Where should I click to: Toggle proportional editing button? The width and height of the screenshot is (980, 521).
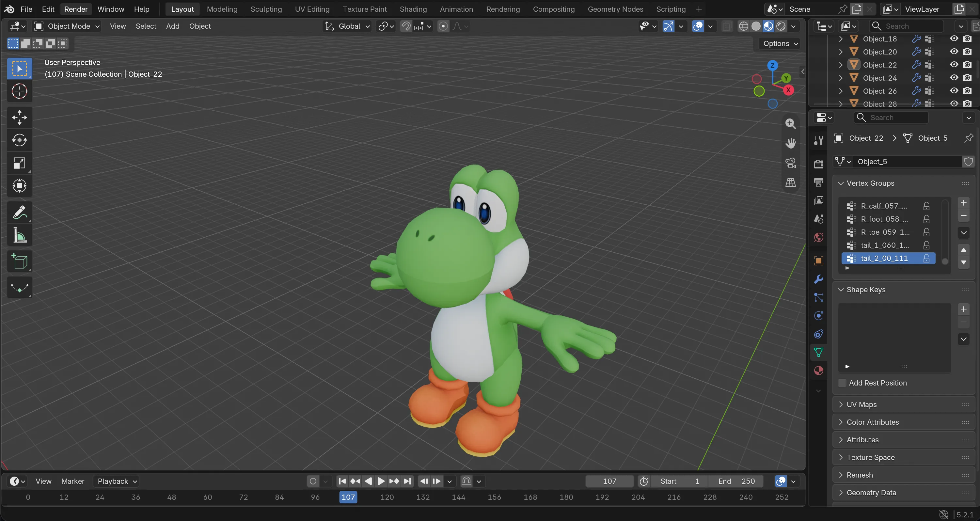coord(443,26)
